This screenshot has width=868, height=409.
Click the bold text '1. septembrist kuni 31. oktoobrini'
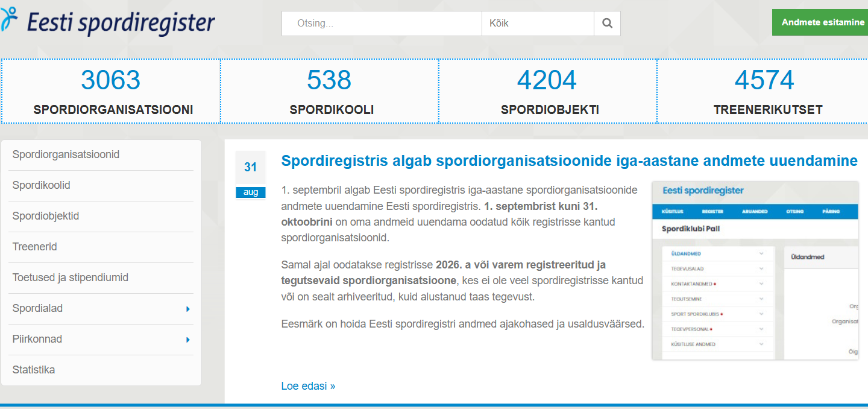tap(439, 214)
